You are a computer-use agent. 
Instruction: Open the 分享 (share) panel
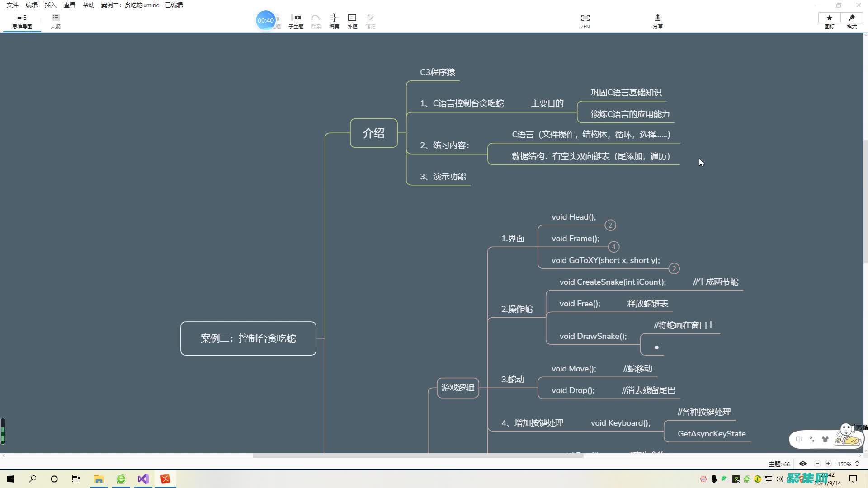[x=658, y=20]
